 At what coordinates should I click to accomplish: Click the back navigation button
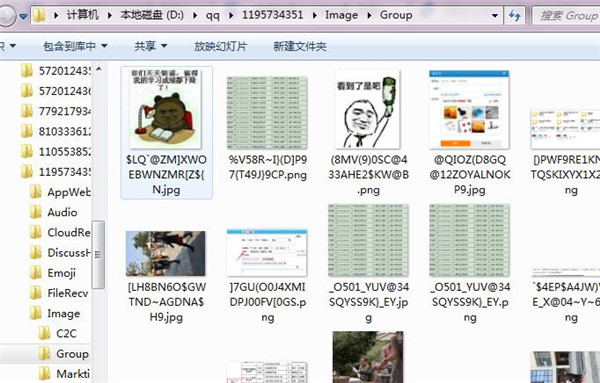pyautogui.click(x=6, y=16)
